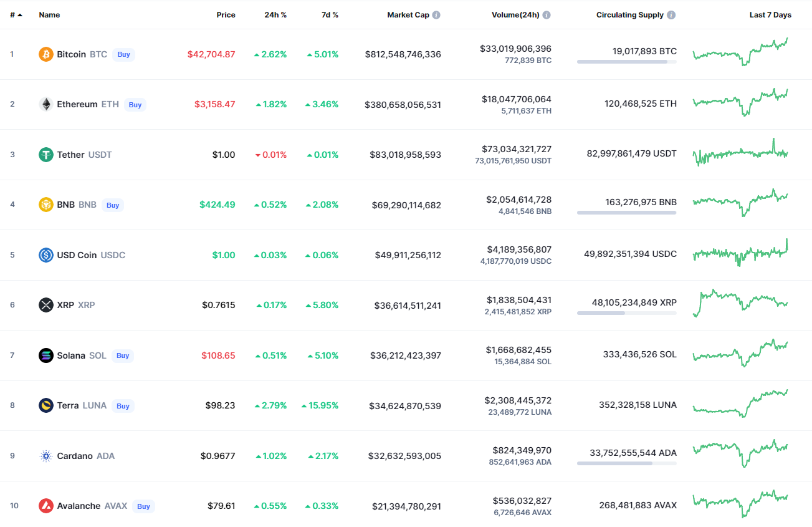Open the XRP name link
The width and height of the screenshot is (812, 527).
65,305
